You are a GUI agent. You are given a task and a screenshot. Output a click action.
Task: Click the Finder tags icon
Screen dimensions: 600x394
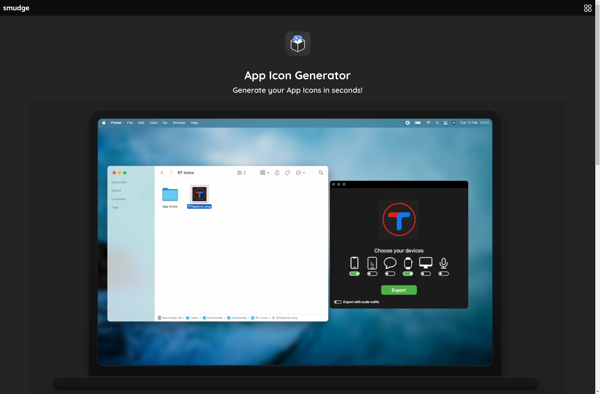tap(287, 173)
